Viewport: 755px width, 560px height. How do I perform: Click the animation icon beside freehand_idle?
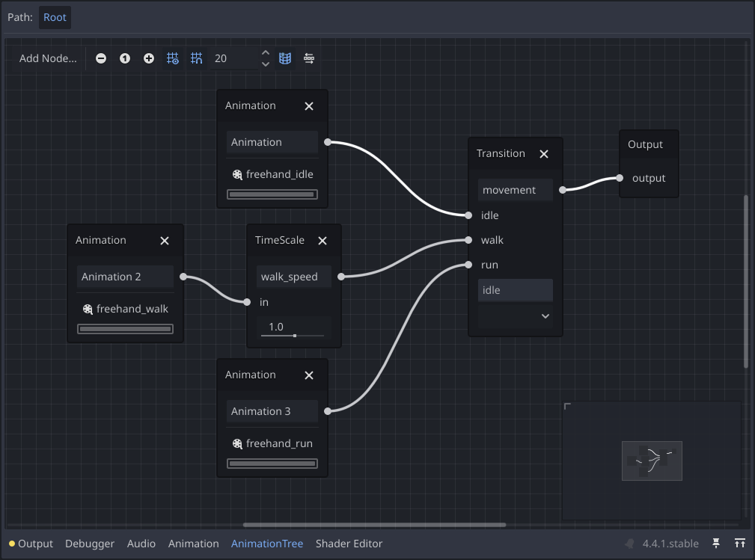(x=237, y=175)
